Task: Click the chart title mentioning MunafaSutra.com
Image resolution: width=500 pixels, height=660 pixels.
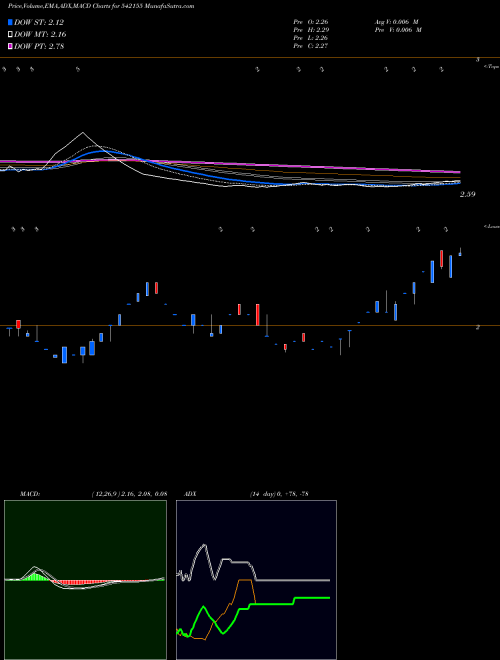Action: click(x=101, y=6)
